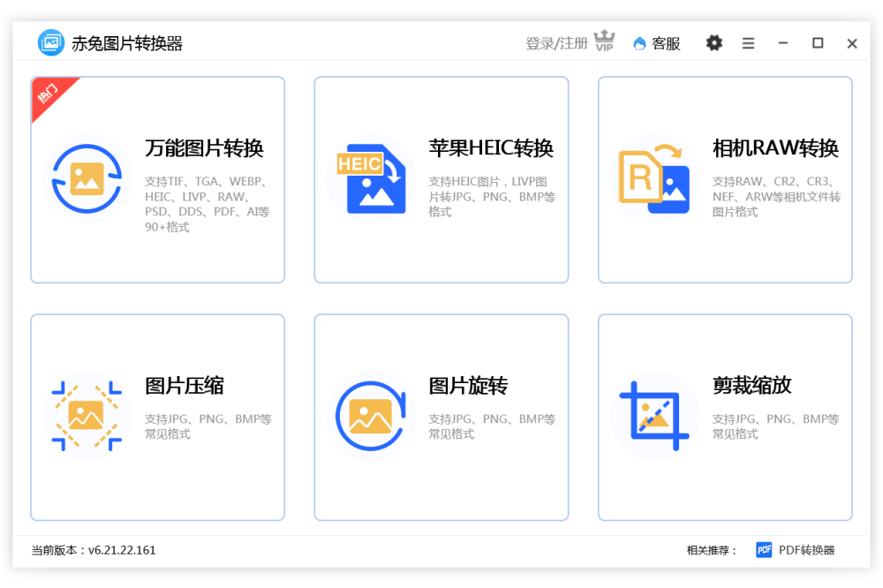The width and height of the screenshot is (883, 588).
Task: Minimize the converter window
Action: (782, 43)
